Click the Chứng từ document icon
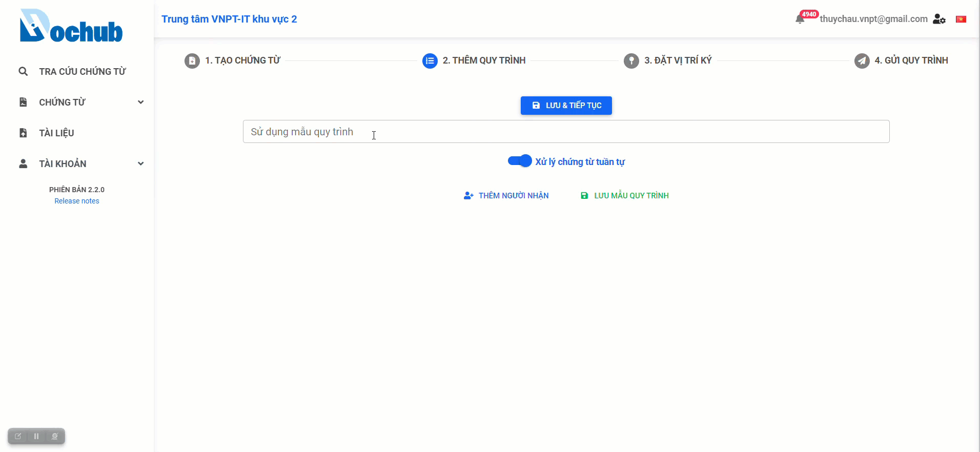This screenshot has height=452, width=980. pyautogui.click(x=23, y=102)
